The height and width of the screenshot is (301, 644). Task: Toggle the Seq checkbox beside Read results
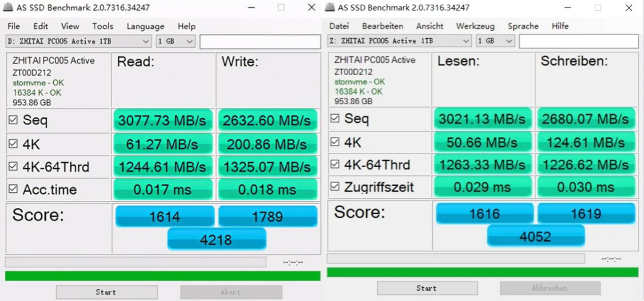point(14,121)
